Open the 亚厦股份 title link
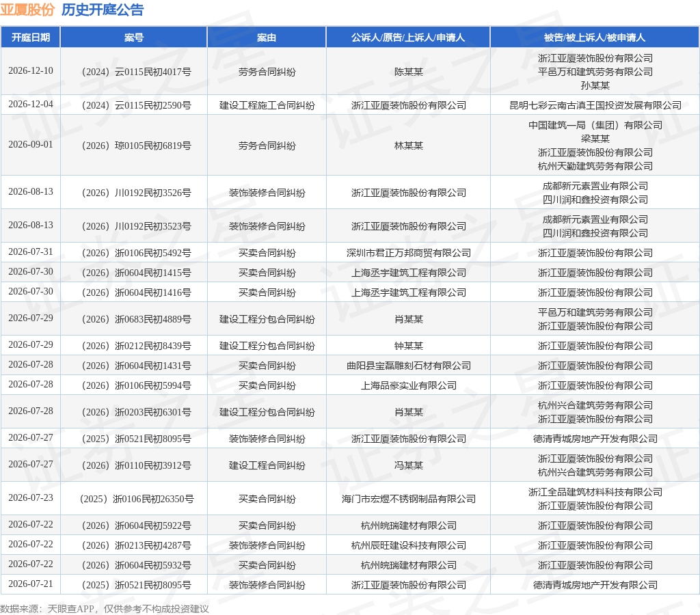 27,10
